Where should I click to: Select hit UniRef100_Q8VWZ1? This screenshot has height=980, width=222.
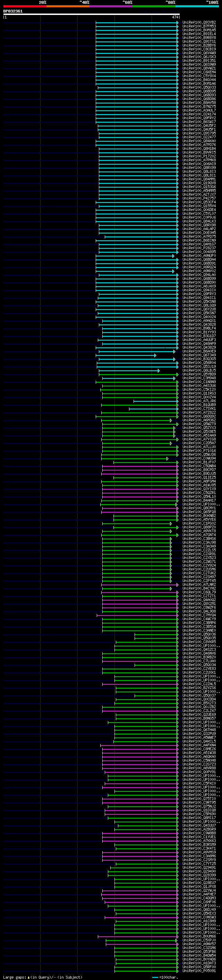[199, 68]
